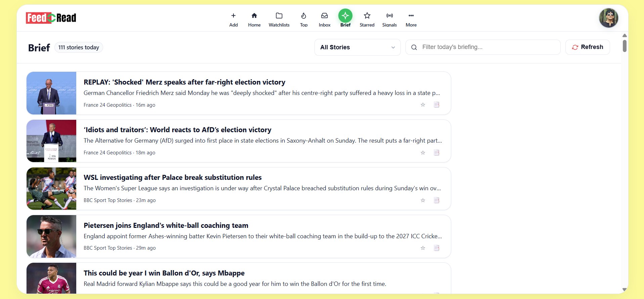Click the page vertical scrollbar thumb
Viewport: 644px width, 299px height.
coord(625,46)
